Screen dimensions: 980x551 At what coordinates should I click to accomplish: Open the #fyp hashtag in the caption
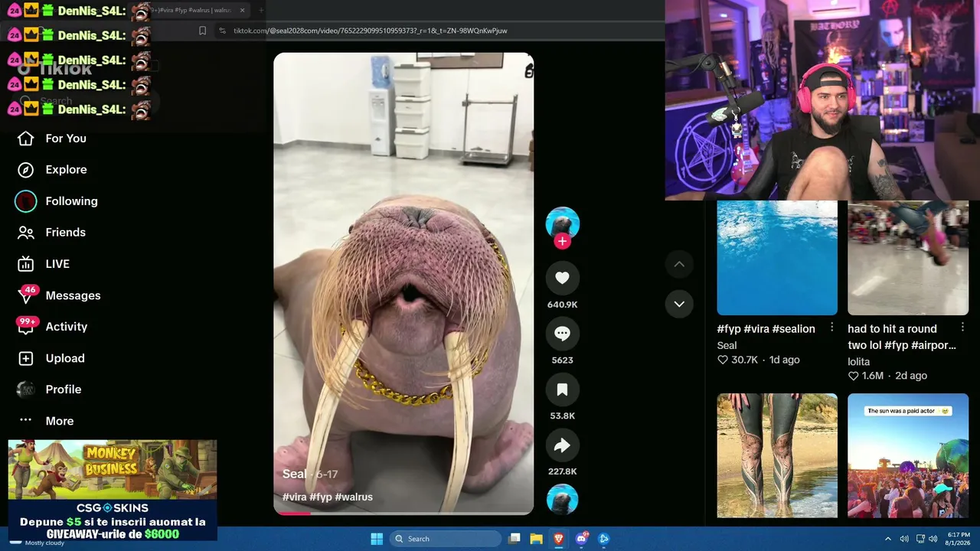point(321,497)
